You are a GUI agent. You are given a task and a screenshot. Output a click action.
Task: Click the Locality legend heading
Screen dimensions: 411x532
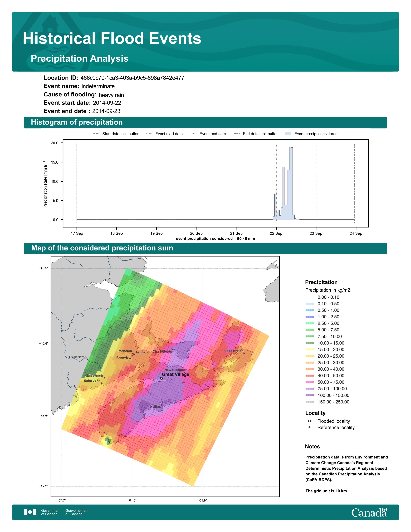315,413
